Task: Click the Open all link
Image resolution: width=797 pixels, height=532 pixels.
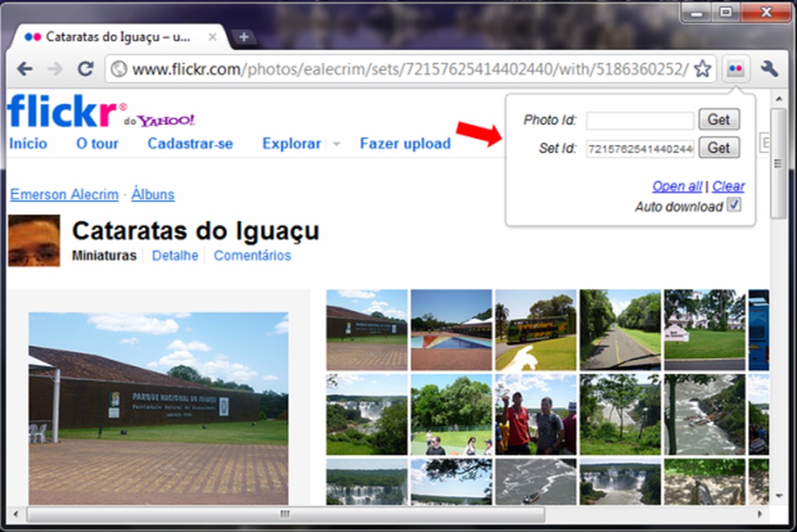Action: point(677,186)
